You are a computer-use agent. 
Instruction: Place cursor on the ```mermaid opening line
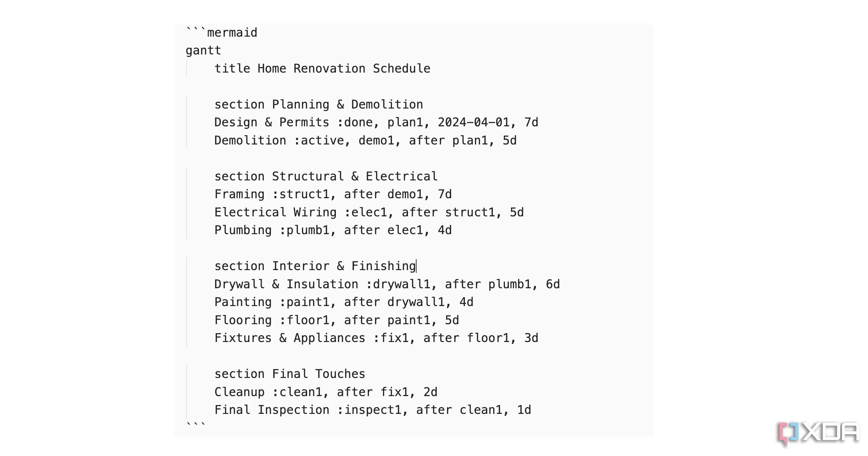click(222, 33)
